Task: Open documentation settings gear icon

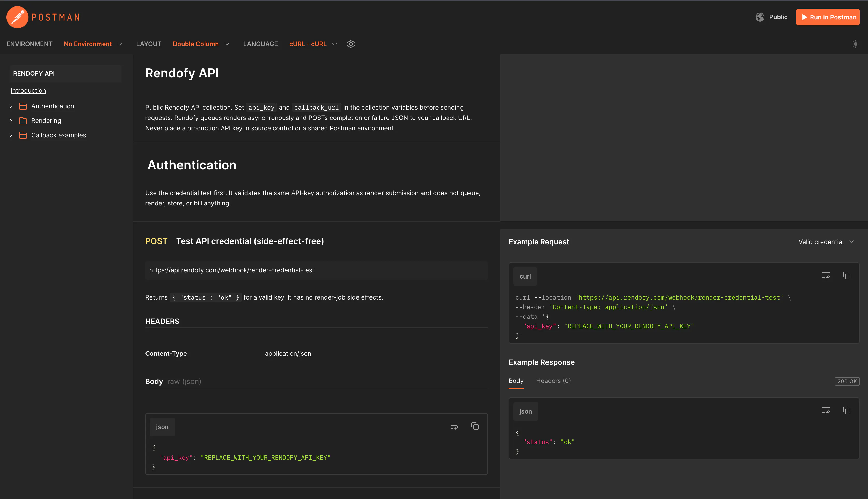Action: pos(351,44)
